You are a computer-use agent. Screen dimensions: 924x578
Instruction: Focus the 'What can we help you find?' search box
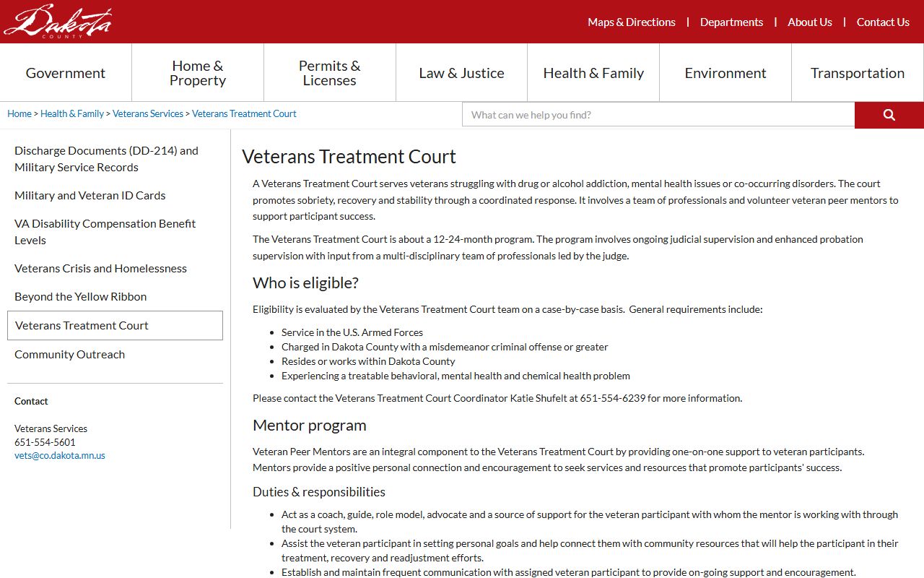(658, 115)
